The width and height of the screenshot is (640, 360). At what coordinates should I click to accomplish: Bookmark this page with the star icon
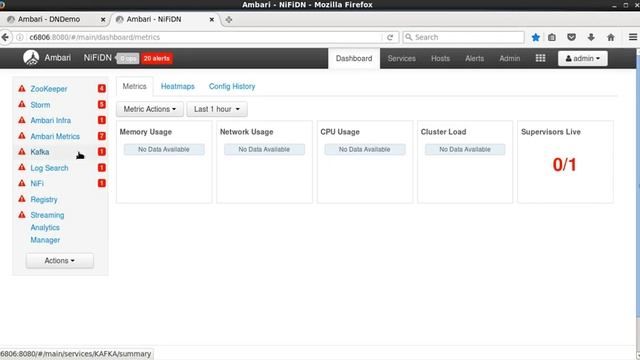pyautogui.click(x=536, y=37)
